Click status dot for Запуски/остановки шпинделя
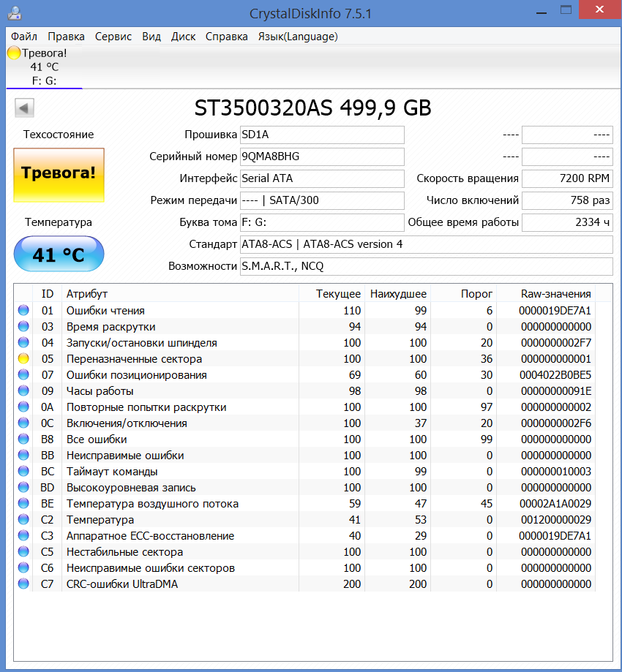 click(23, 342)
